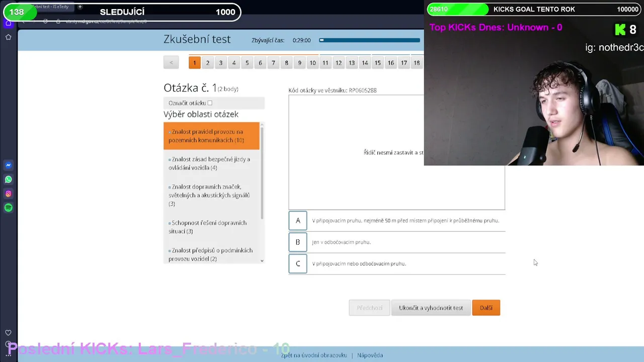Click the 'Kód otázky ve věstníku: RP0605288' text
Image resolution: width=644 pixels, height=362 pixels.
coord(333,90)
